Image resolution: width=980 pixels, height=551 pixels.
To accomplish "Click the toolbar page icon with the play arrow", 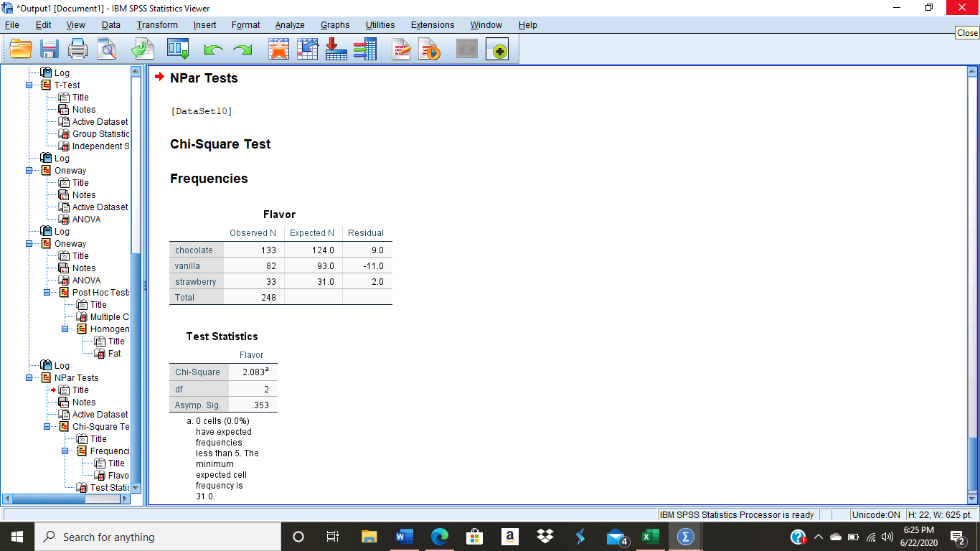I will click(430, 49).
